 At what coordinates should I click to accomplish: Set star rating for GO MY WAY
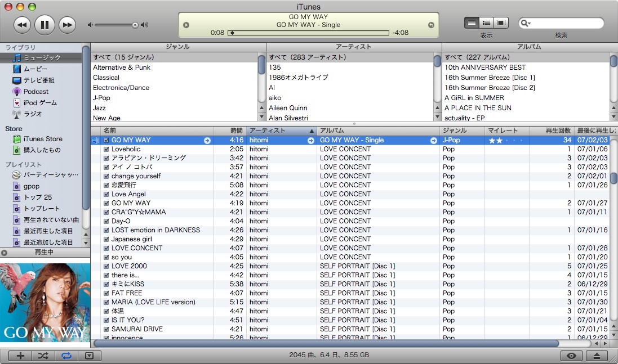click(507, 141)
